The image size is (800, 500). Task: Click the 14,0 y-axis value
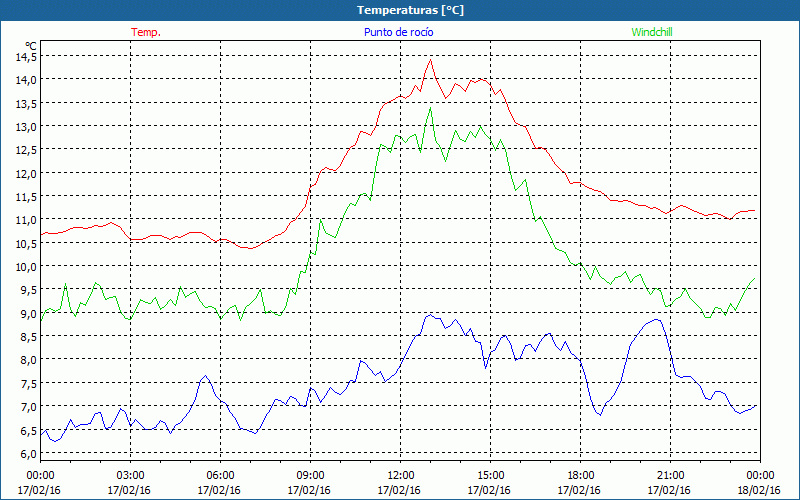coord(26,80)
